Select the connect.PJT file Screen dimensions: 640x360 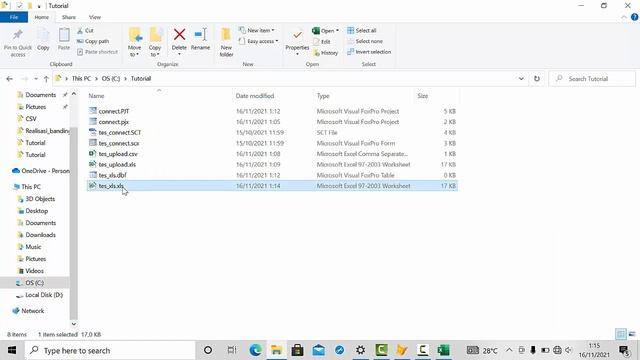point(272,111)
